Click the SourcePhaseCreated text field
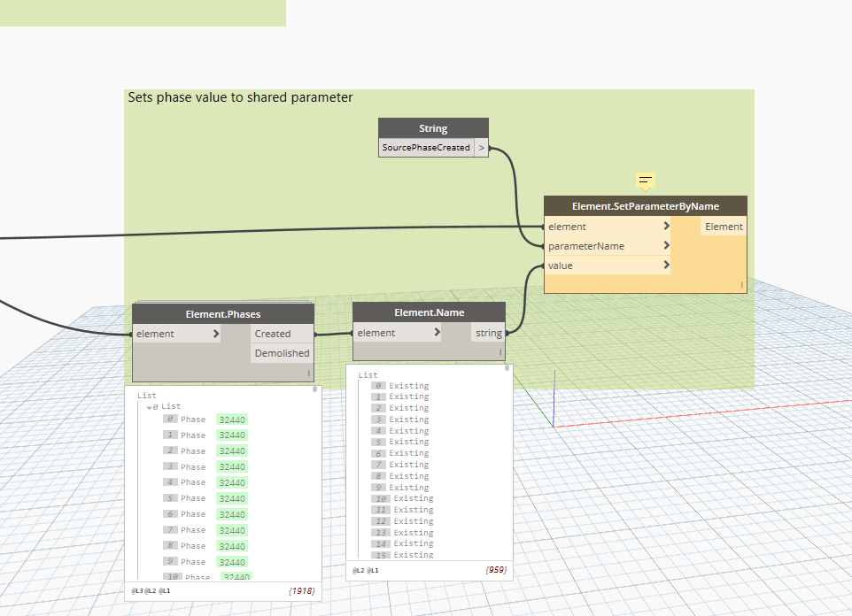852x616 pixels. (426, 148)
